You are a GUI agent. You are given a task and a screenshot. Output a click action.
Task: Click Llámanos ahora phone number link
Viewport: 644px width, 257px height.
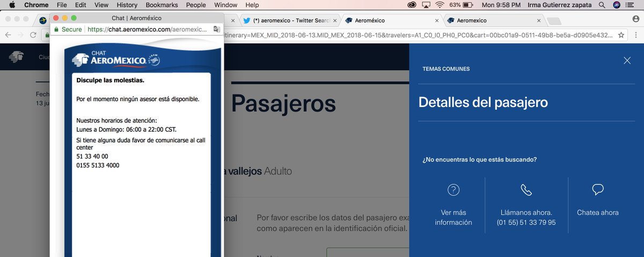tap(526, 217)
